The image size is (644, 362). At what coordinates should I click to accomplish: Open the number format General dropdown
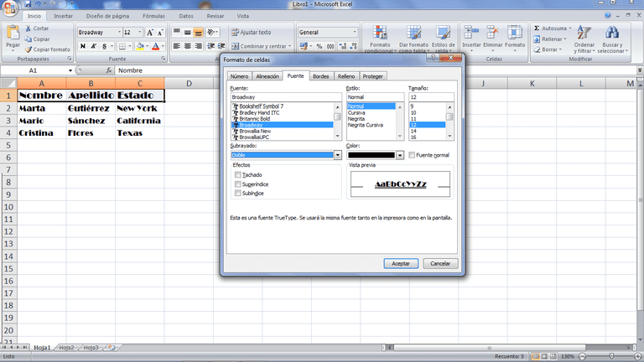click(354, 33)
